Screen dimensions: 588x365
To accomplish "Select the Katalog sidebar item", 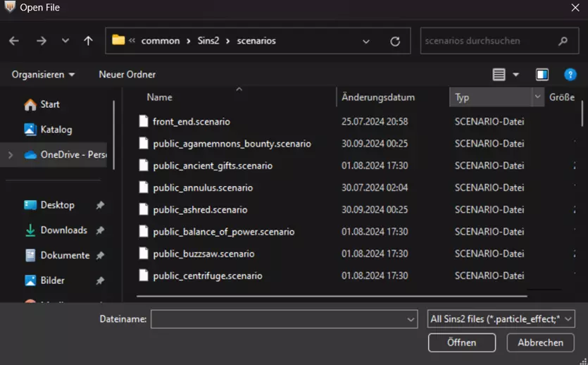I will [x=56, y=130].
